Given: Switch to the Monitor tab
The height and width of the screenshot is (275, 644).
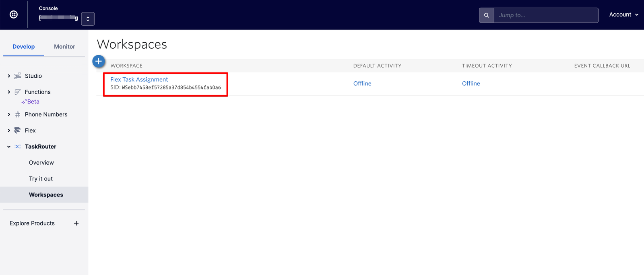Looking at the screenshot, I should [x=64, y=47].
